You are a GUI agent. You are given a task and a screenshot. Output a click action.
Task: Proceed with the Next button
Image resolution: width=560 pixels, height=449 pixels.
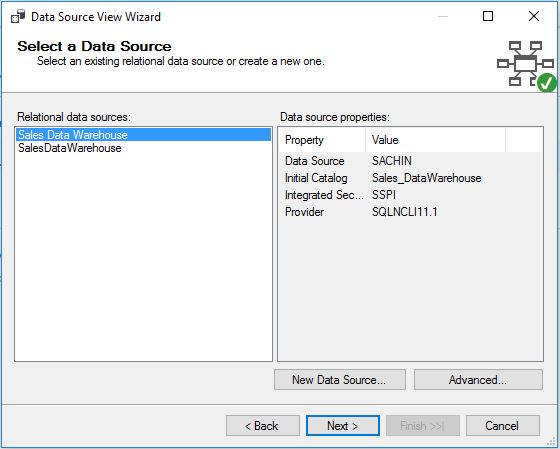(x=342, y=425)
